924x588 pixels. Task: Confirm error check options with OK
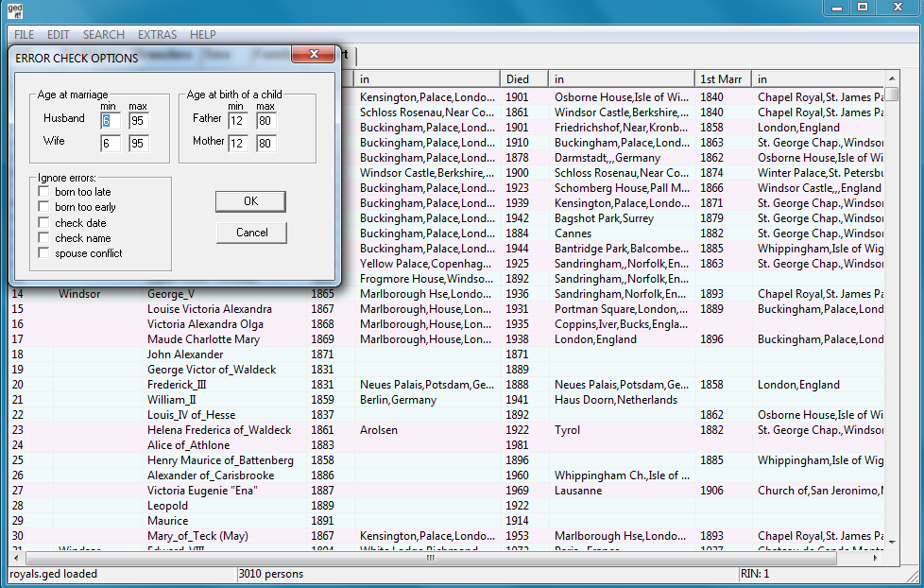point(251,201)
